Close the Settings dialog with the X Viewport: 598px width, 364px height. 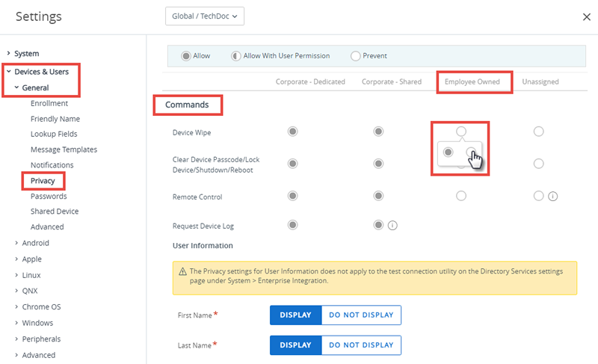click(x=587, y=16)
